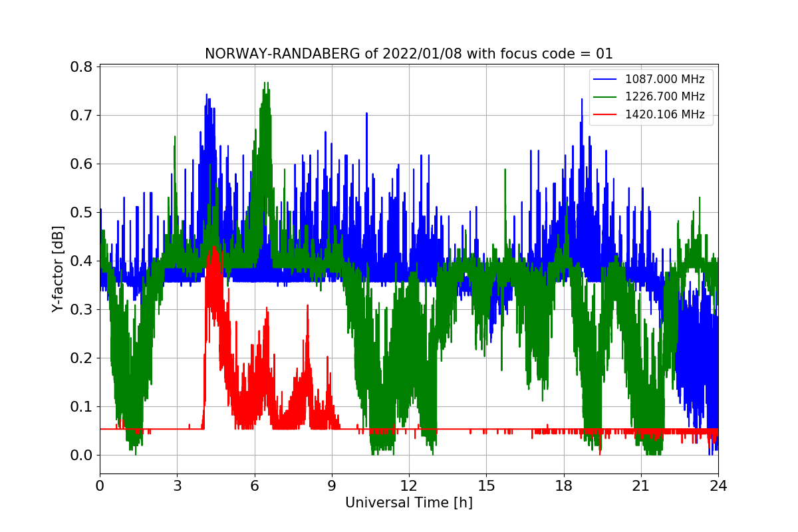Click the y-axis tick label 0.0
Viewport: 798px width, 532px height.
coord(82,456)
